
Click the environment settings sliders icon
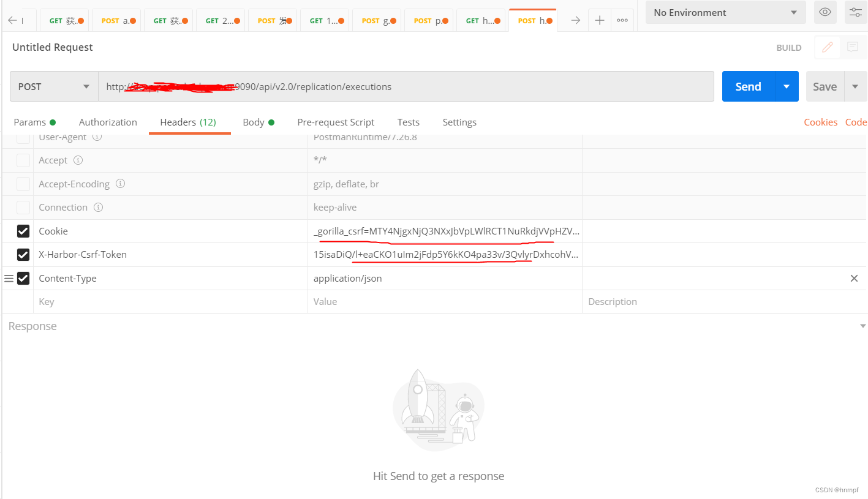pos(855,12)
